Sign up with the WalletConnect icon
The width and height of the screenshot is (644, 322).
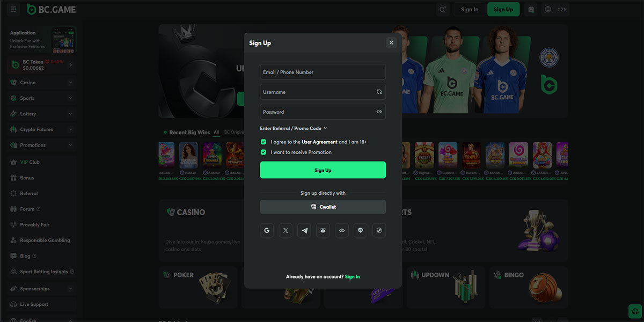342,230
